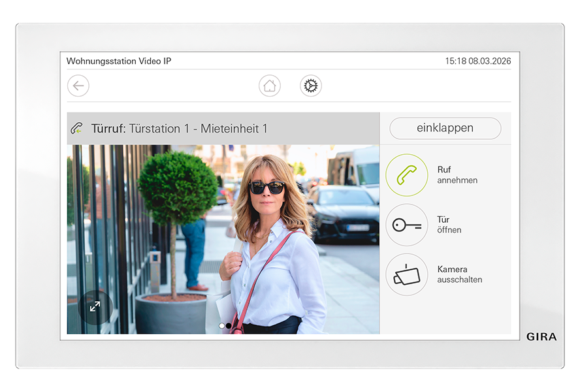Go back with the left arrow icon
Viewport: 580px width, 392px height.
(x=78, y=86)
